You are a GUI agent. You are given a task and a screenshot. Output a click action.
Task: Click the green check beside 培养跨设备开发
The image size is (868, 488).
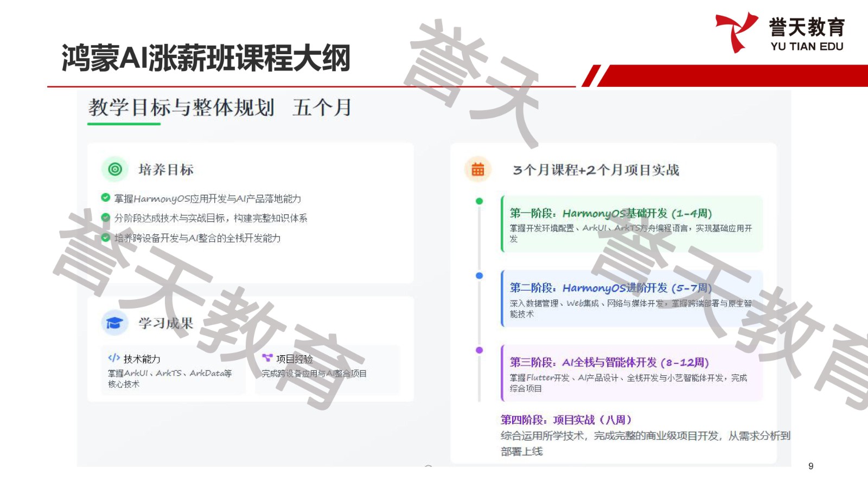coord(106,237)
